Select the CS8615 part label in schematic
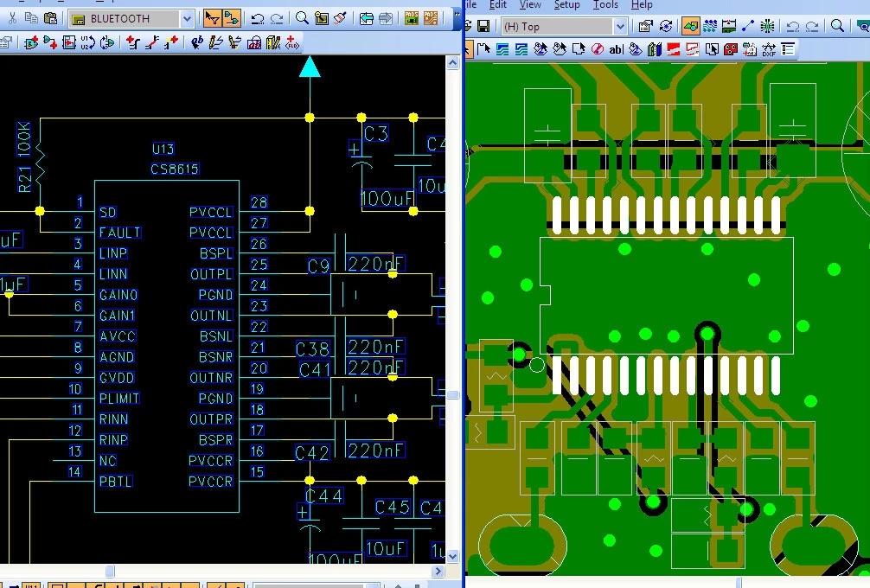The height and width of the screenshot is (588, 870). point(175,169)
